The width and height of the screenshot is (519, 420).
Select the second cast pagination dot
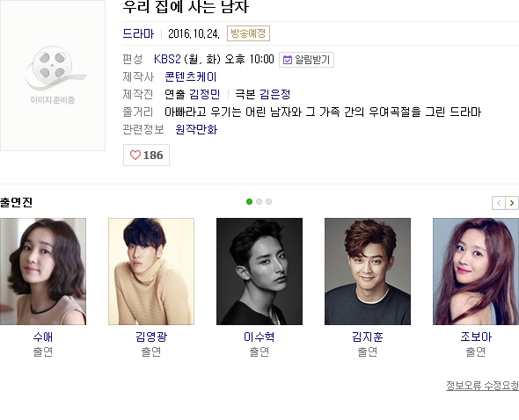(259, 202)
